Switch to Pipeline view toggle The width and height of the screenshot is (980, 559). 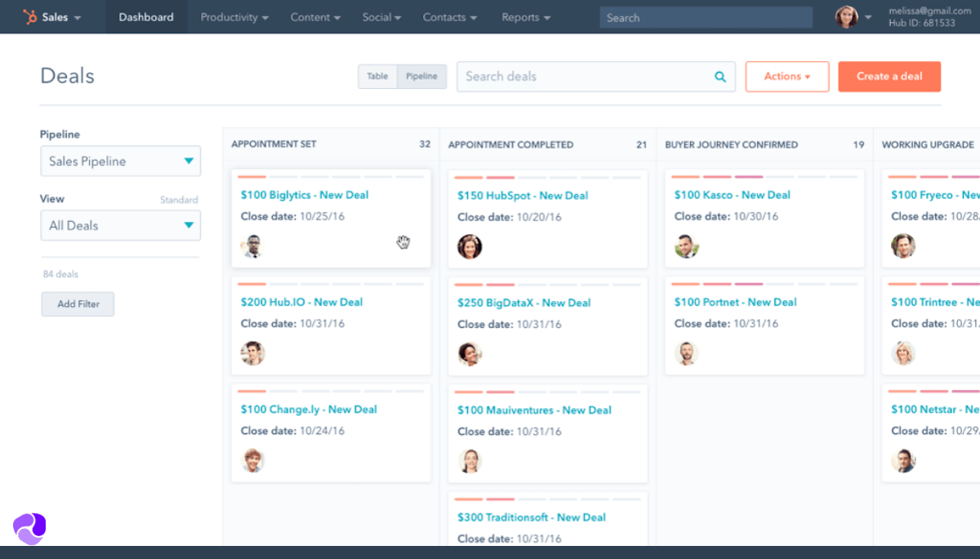(422, 77)
